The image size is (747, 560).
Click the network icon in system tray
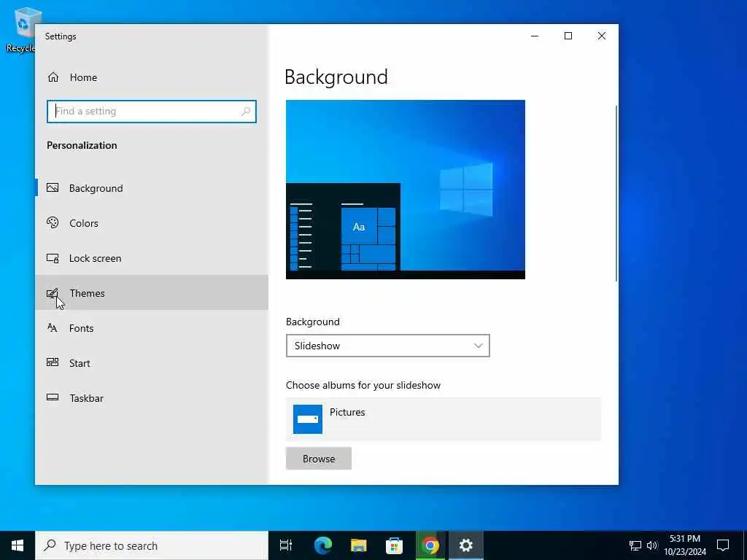[x=635, y=545]
